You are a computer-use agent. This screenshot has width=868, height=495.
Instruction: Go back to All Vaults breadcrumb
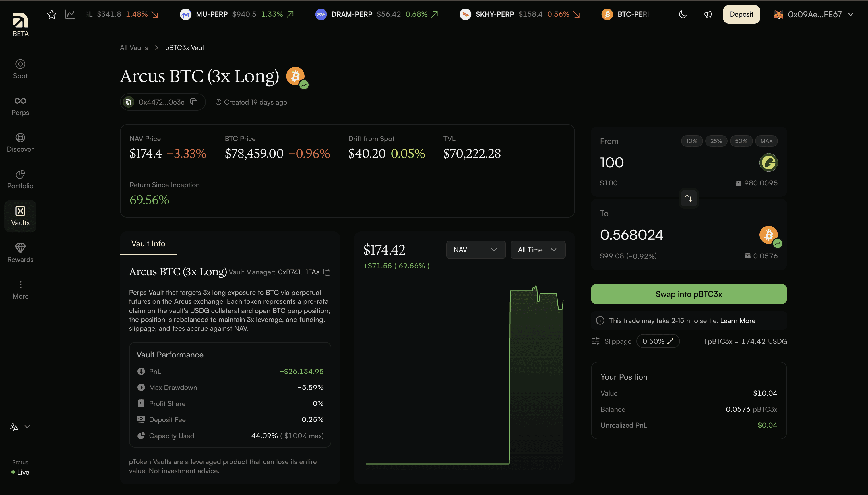pyautogui.click(x=133, y=48)
